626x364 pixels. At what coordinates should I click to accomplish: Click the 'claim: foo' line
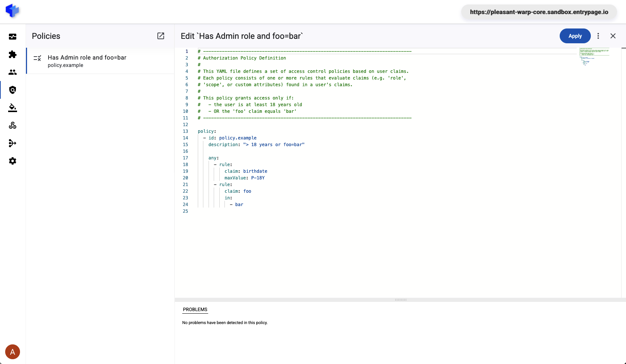pos(238,191)
